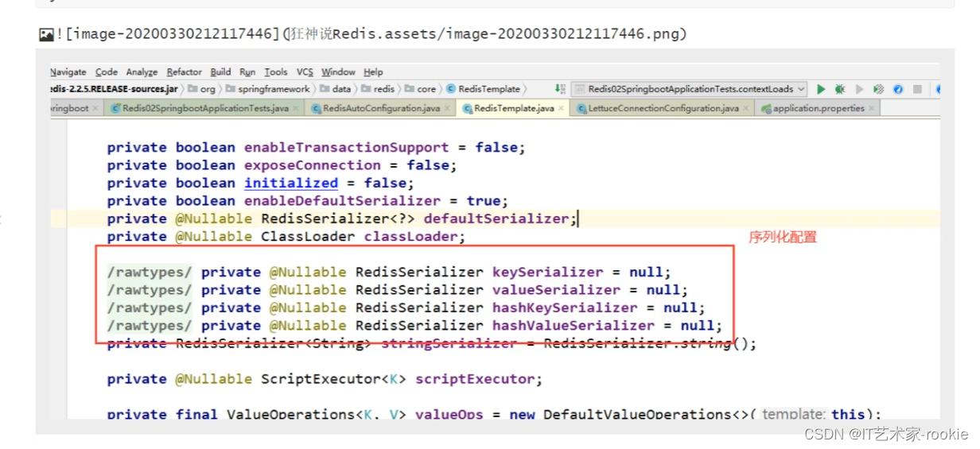This screenshot has width=980, height=449.
Task: Click the data folder breadcrumb
Action: click(335, 89)
